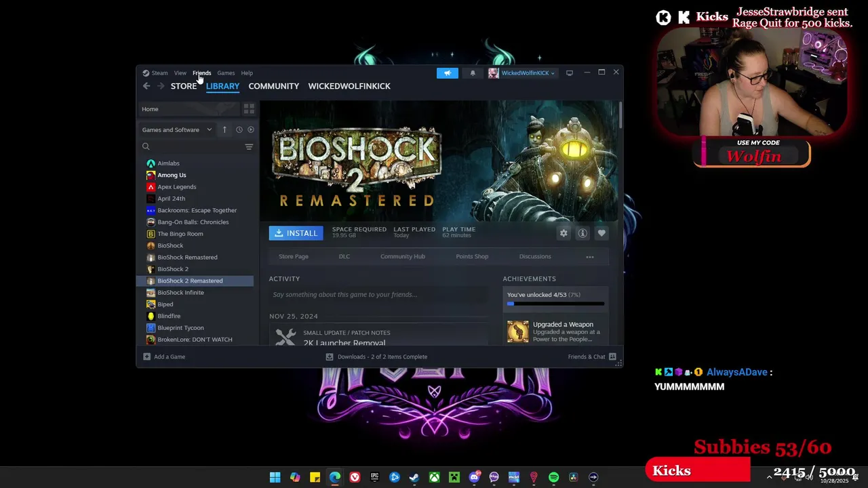Open the Discussions link
The width and height of the screenshot is (868, 488).
pos(535,257)
